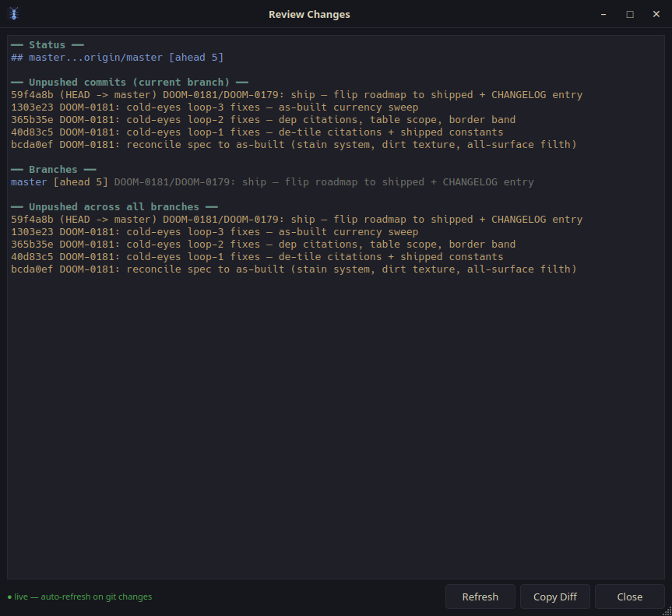The width and height of the screenshot is (672, 616).
Task: Click the Refresh button
Action: coord(480,597)
